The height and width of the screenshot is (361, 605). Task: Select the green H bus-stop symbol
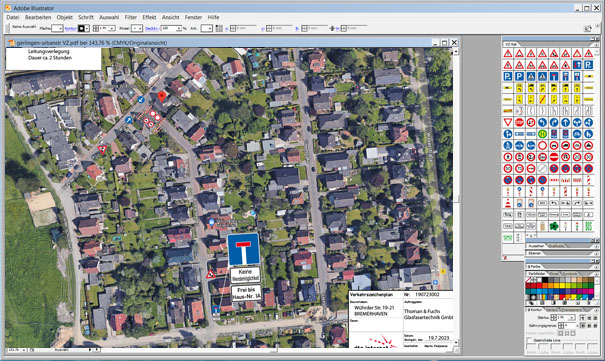[x=542, y=134]
